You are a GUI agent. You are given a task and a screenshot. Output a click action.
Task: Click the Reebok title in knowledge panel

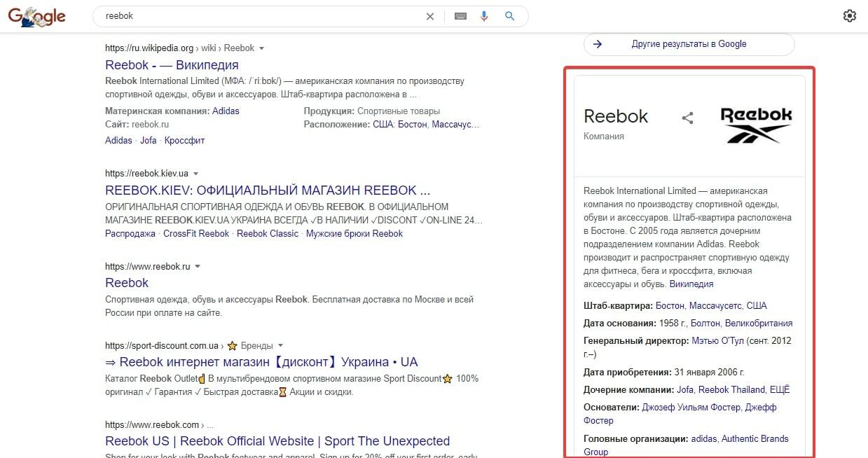click(616, 116)
